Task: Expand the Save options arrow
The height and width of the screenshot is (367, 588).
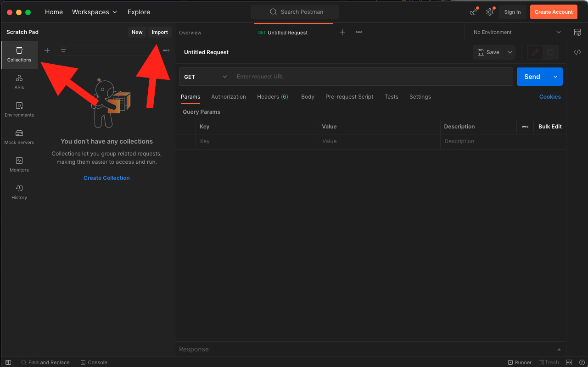Action: tap(510, 52)
